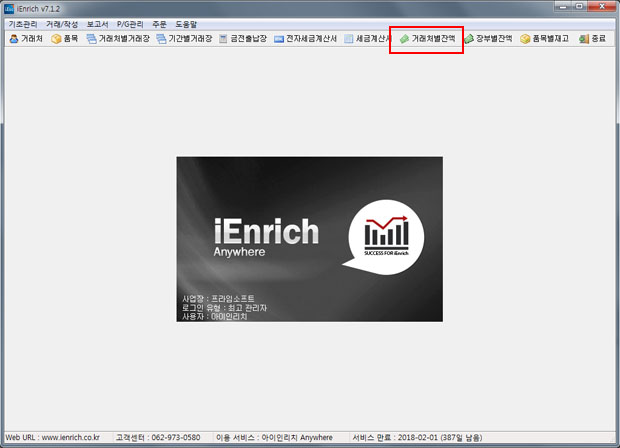620x448 pixels.
Task: Click the 종료 exit toolbar button
Action: 593,39
